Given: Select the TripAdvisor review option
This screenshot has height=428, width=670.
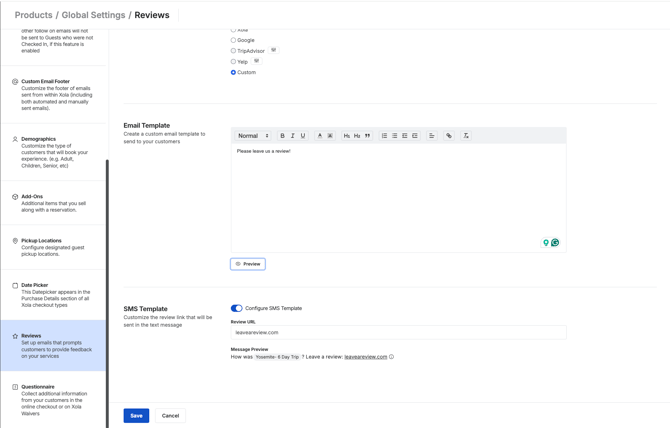Looking at the screenshot, I should click(x=234, y=51).
